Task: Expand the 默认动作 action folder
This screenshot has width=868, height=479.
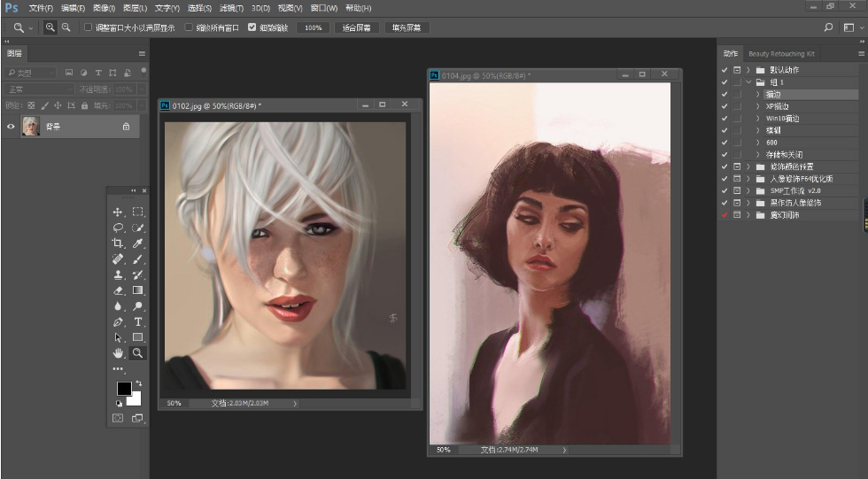Action: (x=748, y=69)
